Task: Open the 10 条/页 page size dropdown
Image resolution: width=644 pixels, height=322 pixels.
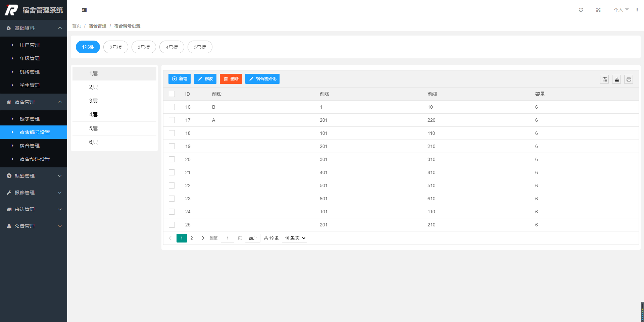Action: (294, 238)
